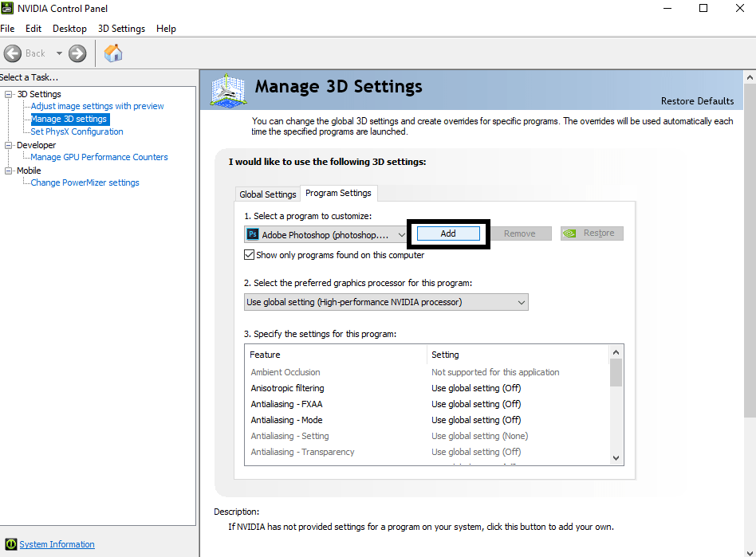The image size is (756, 557).
Task: Click the Manage 3D Settings header icon
Action: point(229,90)
